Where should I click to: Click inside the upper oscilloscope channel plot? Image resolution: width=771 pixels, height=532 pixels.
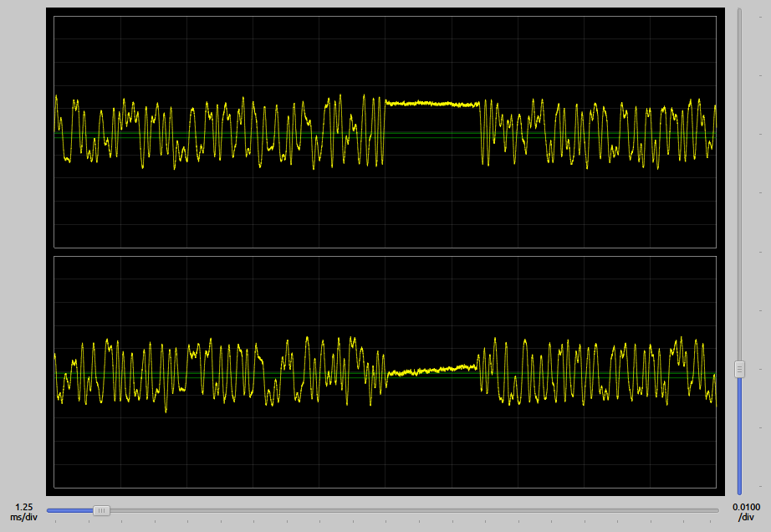pyautogui.click(x=385, y=132)
